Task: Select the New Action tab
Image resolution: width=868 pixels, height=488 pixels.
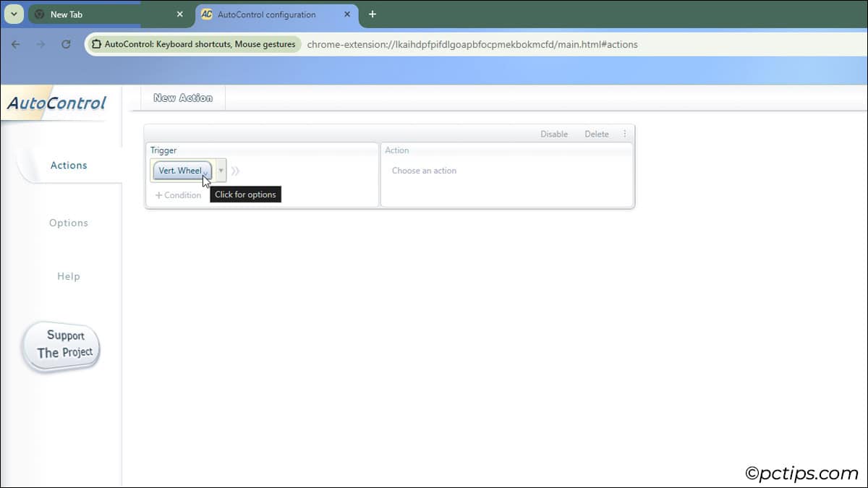Action: 183,98
